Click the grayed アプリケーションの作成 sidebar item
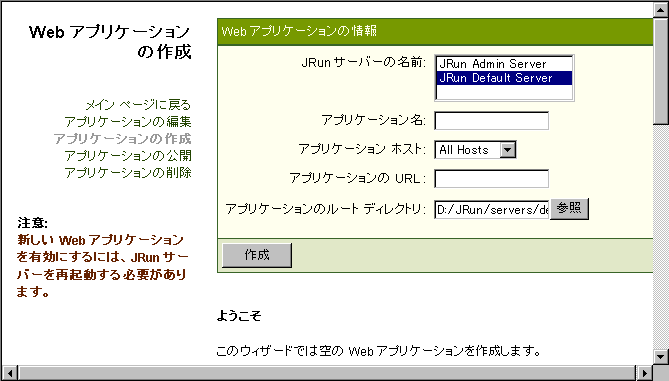The height and width of the screenshot is (381, 669). [122, 139]
